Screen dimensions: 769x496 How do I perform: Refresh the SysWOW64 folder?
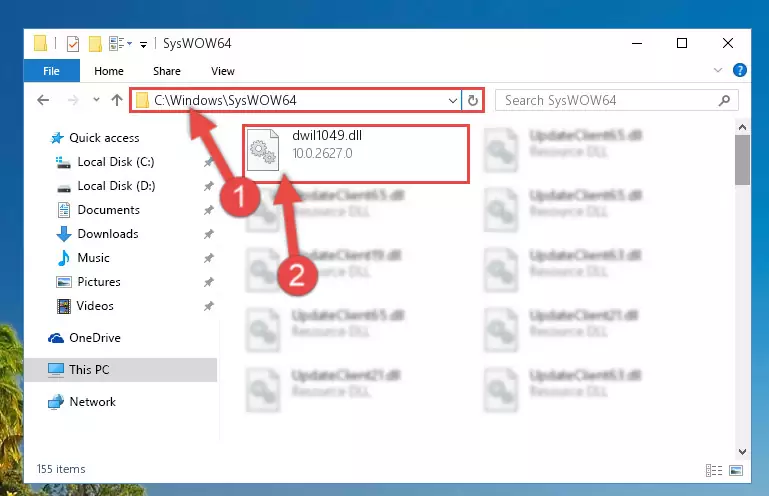(x=473, y=101)
